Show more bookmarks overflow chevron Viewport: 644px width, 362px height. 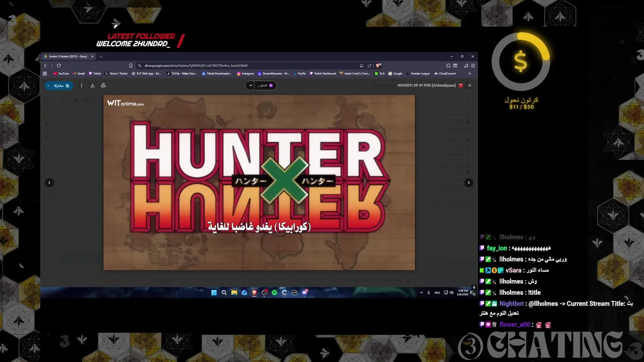[x=469, y=73]
